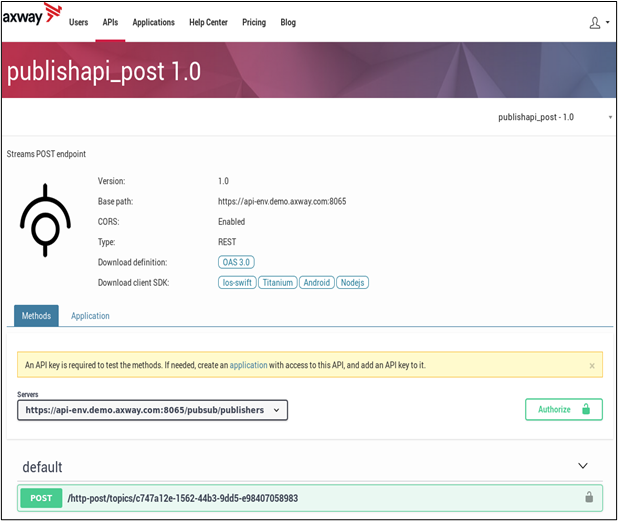Click the lock icon on POST row
This screenshot has width=618, height=521.
click(589, 497)
